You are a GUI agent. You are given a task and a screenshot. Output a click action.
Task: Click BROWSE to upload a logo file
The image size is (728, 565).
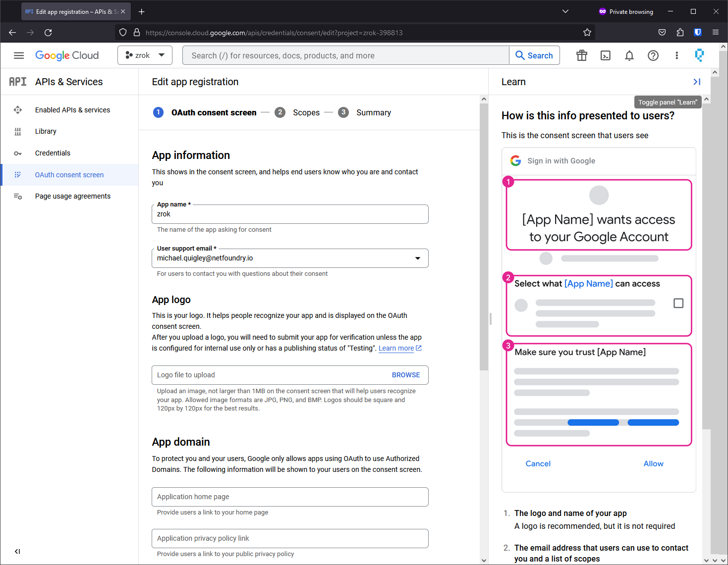tap(405, 375)
